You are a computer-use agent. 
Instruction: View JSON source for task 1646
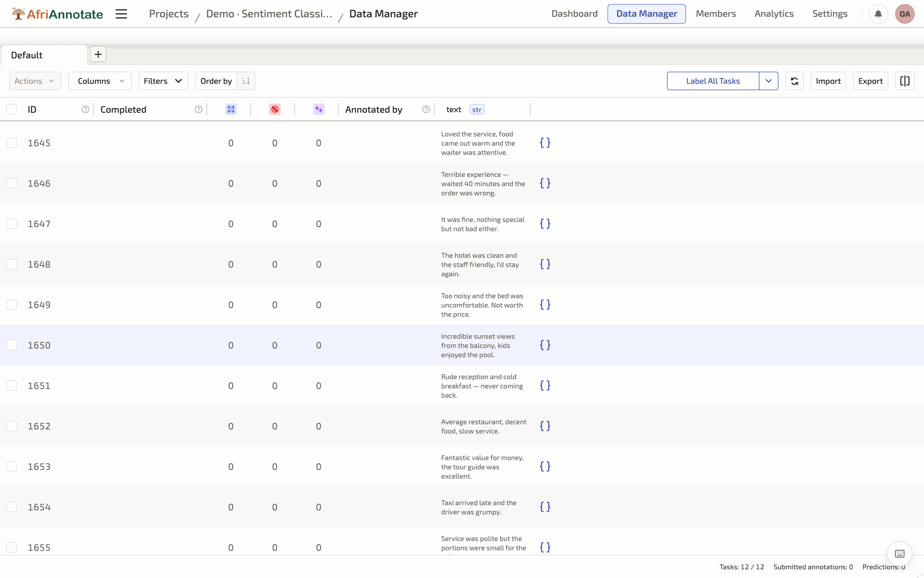(545, 183)
